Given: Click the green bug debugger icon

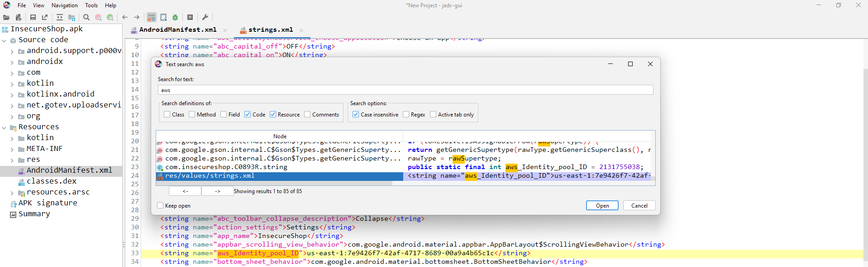Looking at the screenshot, I should 175,18.
